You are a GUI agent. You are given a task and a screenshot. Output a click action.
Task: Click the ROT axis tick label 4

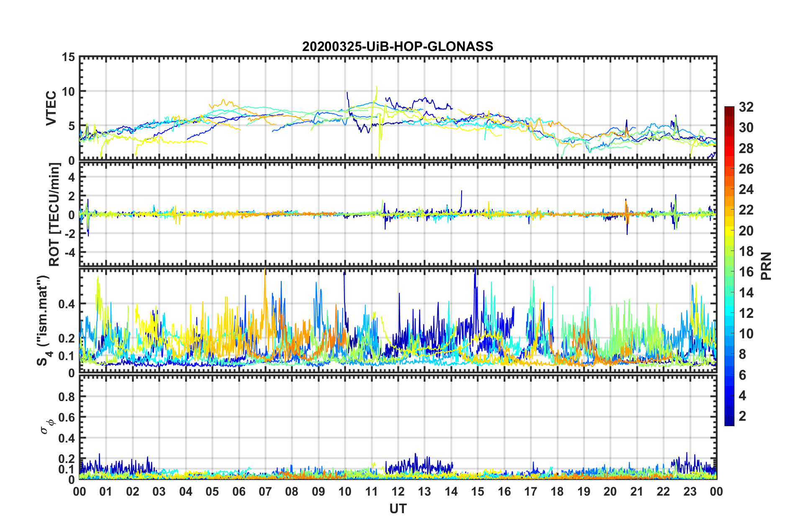pos(72,177)
